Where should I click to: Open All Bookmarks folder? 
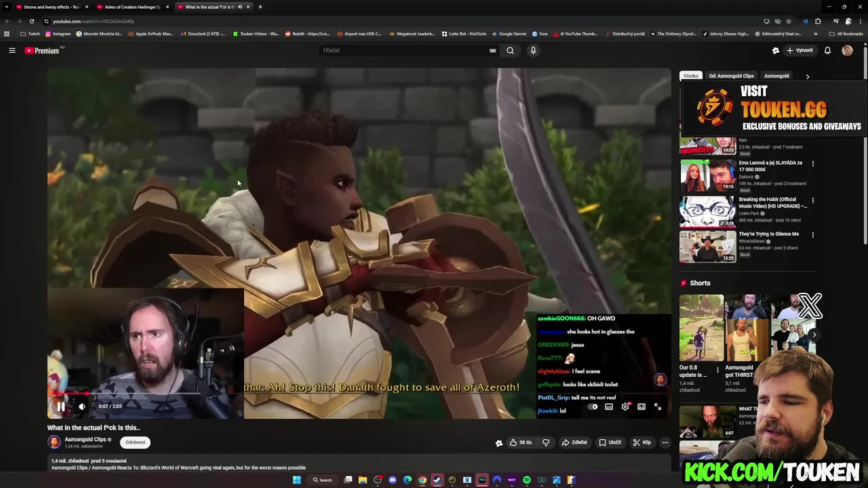point(846,33)
